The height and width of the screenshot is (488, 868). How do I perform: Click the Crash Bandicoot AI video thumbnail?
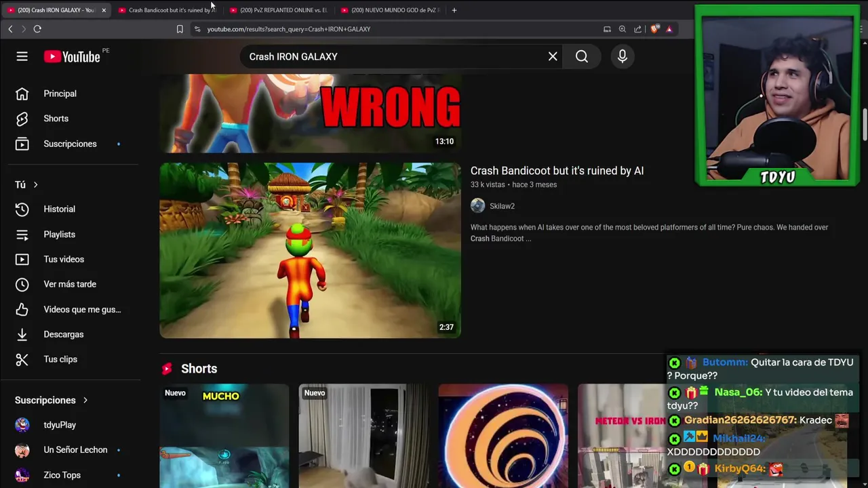(310, 250)
